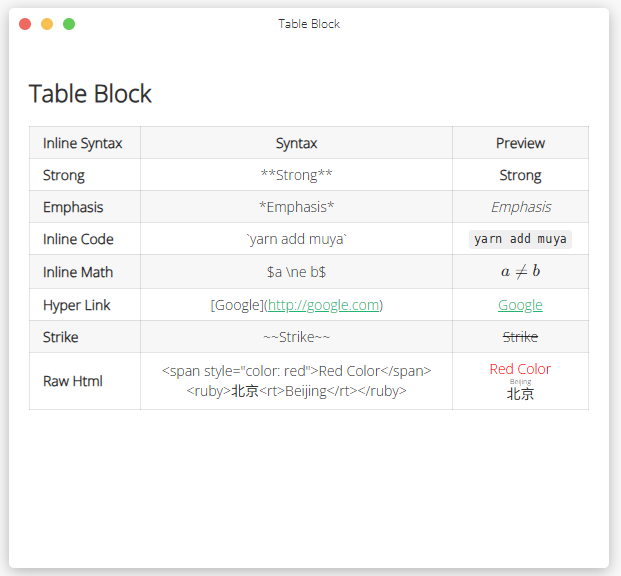621x576 pixels.
Task: Click the Raw Html row label cell
Action: [x=85, y=381]
